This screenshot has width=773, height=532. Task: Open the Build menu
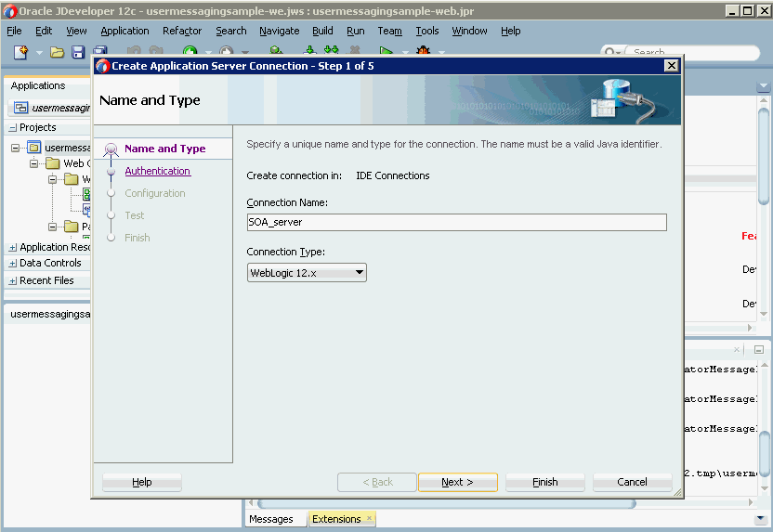[x=322, y=31]
